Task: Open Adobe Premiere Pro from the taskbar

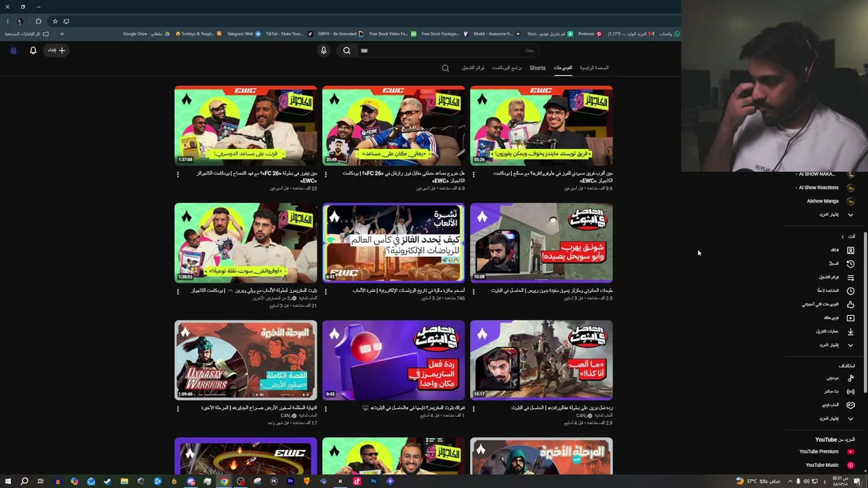Action: click(290, 481)
